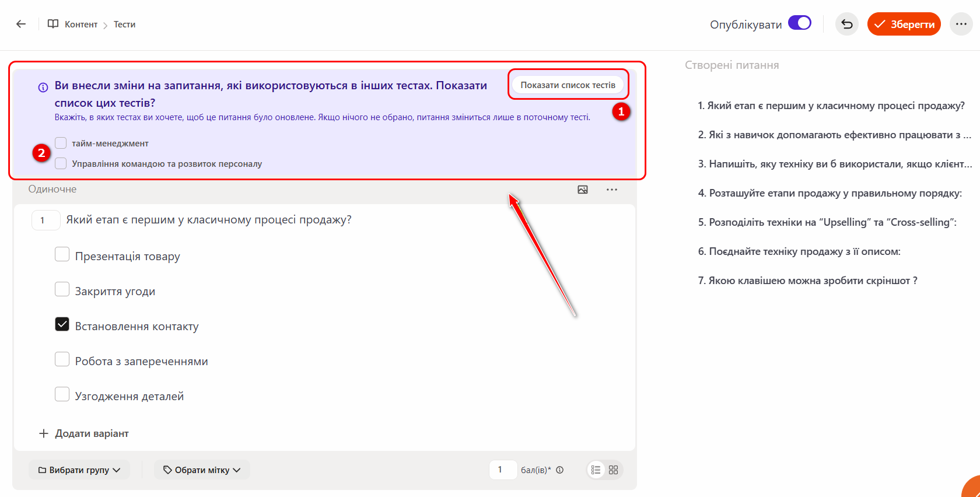Screen dimensions: 980x497
Task: Go to Тести breadcrumb item
Action: pyautogui.click(x=124, y=24)
